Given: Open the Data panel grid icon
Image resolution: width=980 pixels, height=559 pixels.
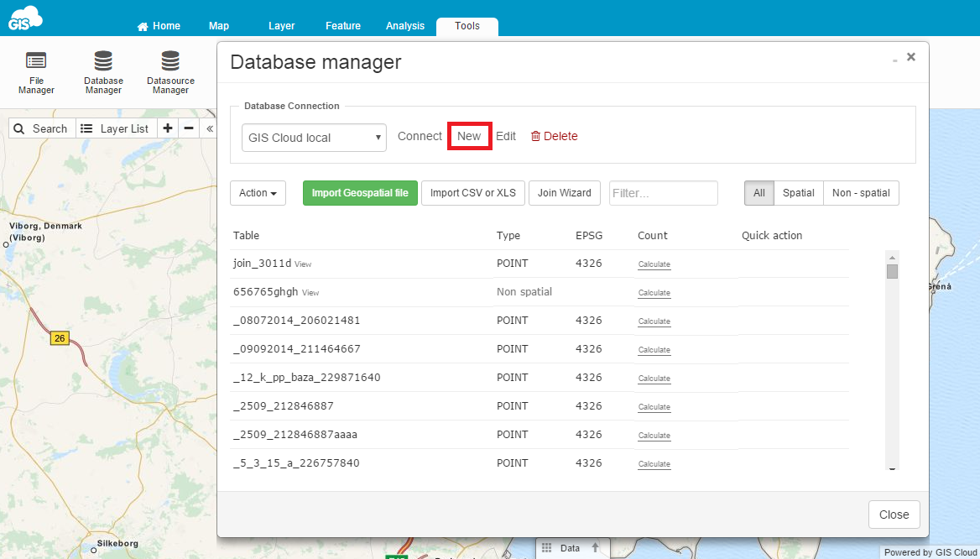Looking at the screenshot, I should (x=547, y=548).
